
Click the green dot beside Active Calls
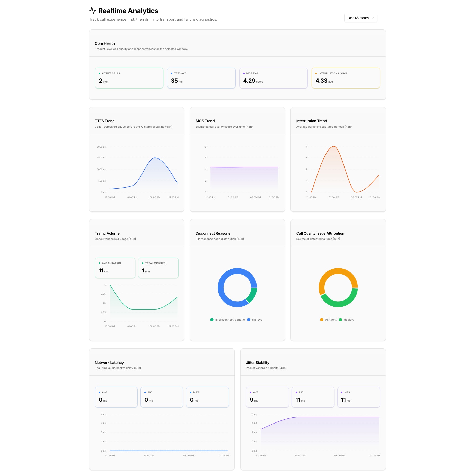click(100, 73)
